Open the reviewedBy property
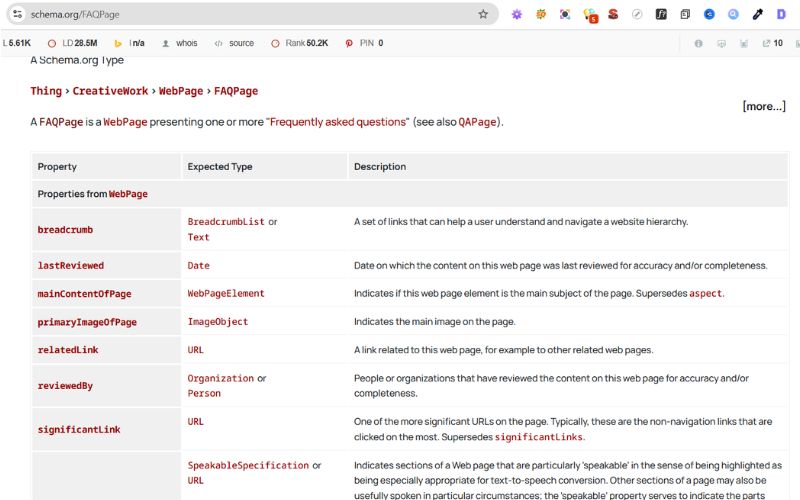 (65, 386)
